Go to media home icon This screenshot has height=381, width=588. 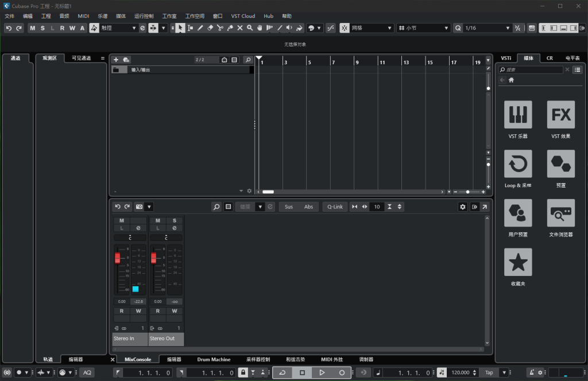click(x=511, y=80)
